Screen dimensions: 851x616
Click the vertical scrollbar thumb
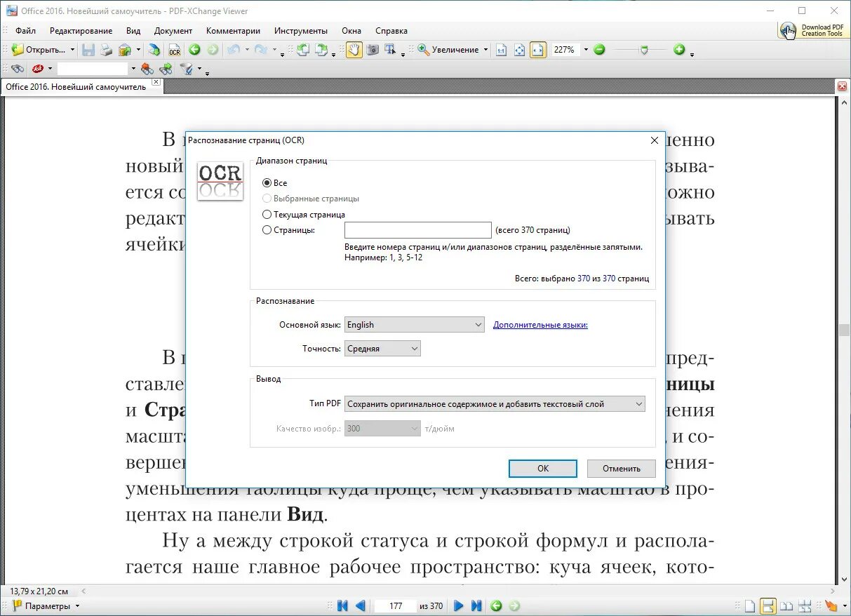pyautogui.click(x=843, y=330)
